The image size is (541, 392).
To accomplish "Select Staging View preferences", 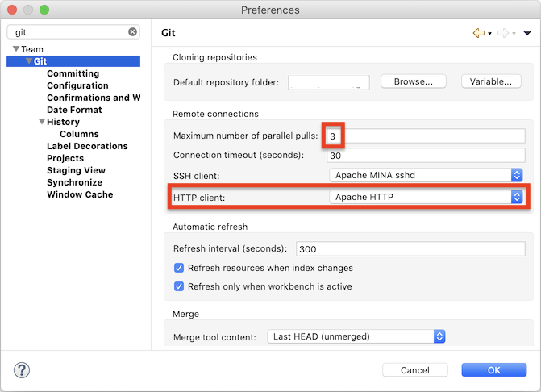I will pos(77,170).
